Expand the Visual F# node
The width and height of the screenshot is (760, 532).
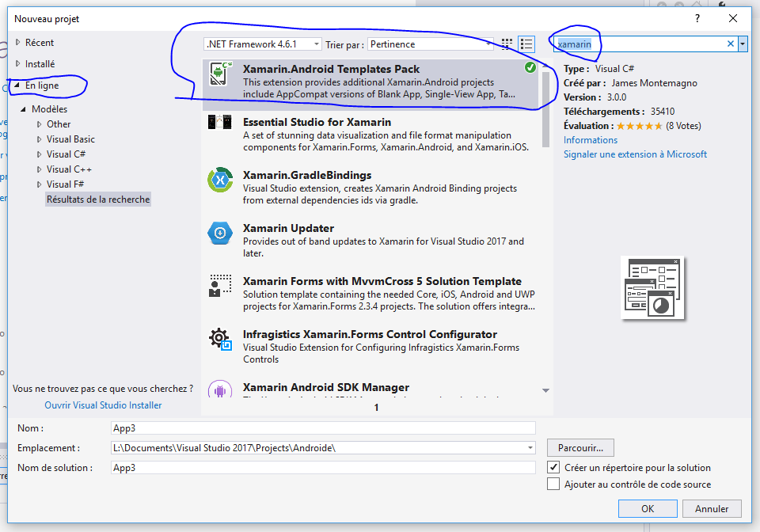pyautogui.click(x=40, y=184)
